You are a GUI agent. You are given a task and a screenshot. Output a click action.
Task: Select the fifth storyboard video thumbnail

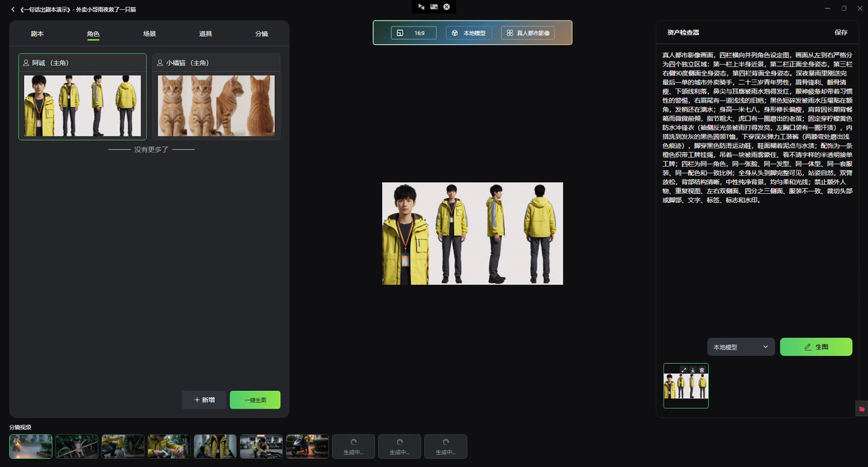(215, 446)
